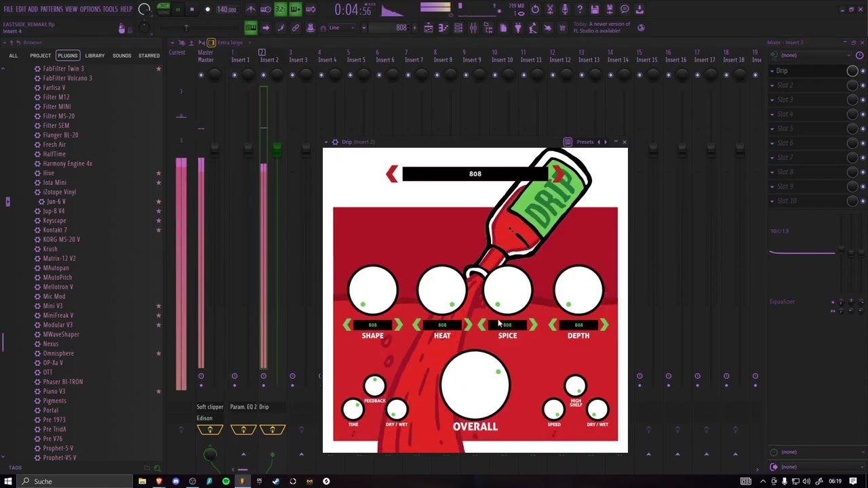Select Master mixer track
The image size is (868, 488).
205,60
